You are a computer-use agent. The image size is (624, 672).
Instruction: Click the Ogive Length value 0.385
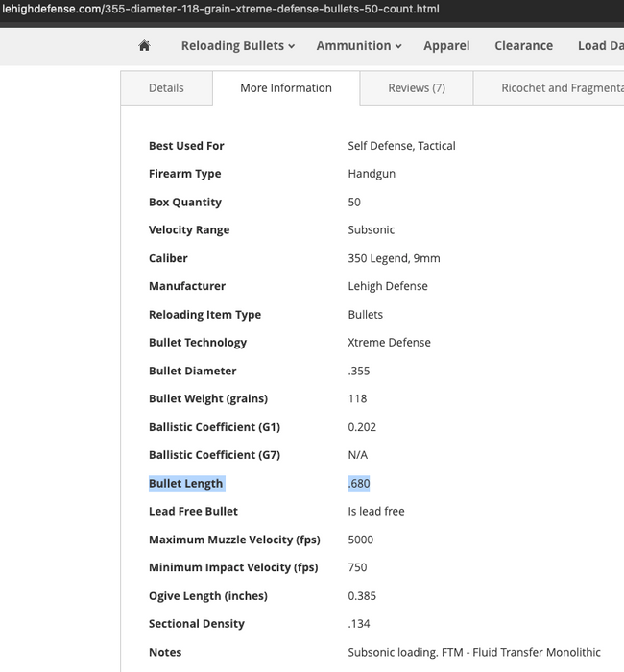[x=362, y=596]
